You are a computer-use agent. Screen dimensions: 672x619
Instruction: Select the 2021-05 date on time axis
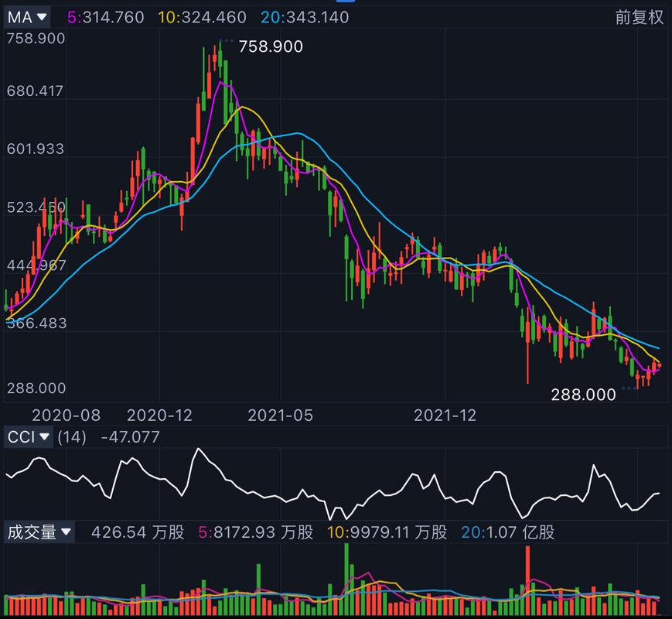coord(280,416)
